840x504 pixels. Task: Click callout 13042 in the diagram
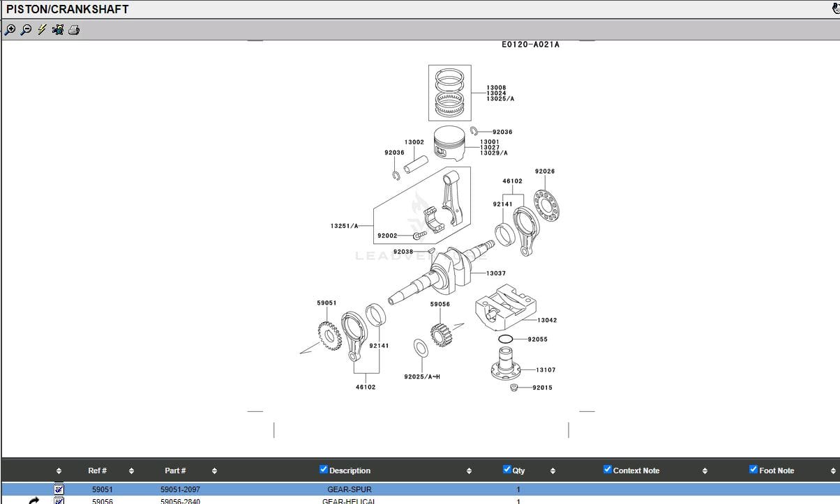click(547, 321)
